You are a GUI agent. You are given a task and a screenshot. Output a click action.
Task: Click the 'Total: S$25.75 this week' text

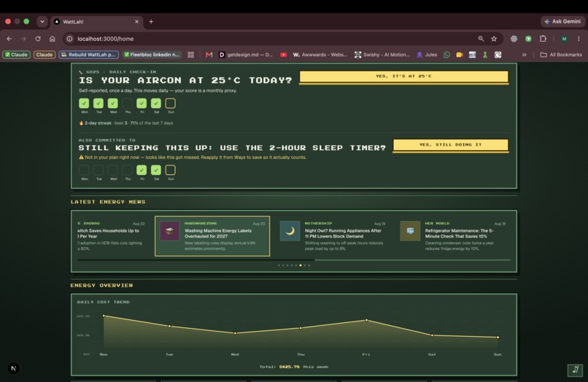tap(293, 367)
